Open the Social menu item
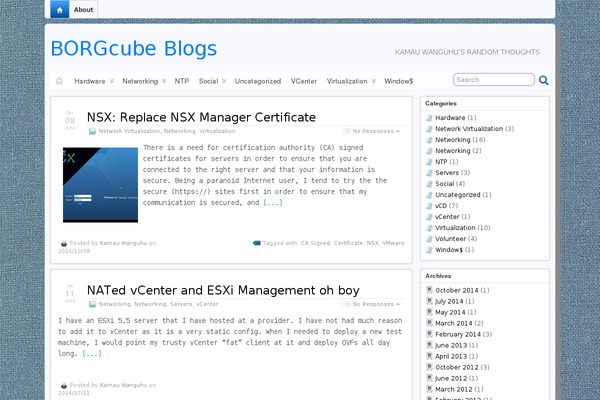The height and width of the screenshot is (400, 600). tap(208, 81)
